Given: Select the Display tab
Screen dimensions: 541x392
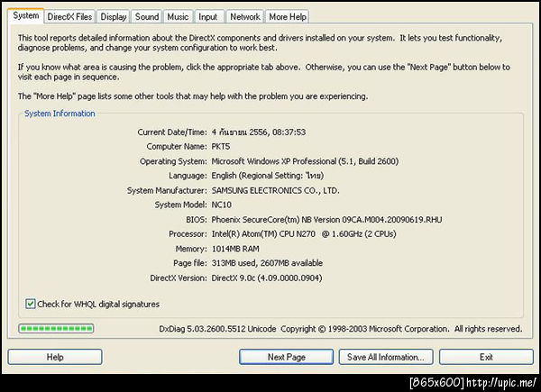Looking at the screenshot, I should (x=114, y=16).
